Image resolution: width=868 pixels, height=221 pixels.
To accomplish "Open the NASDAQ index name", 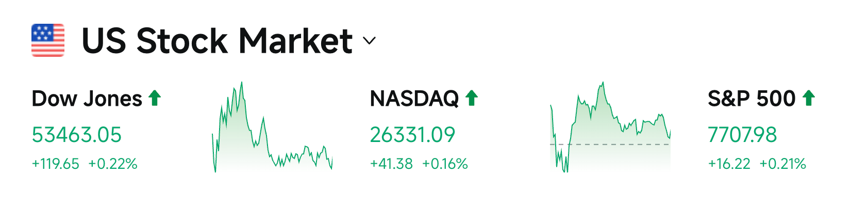I will tap(414, 99).
